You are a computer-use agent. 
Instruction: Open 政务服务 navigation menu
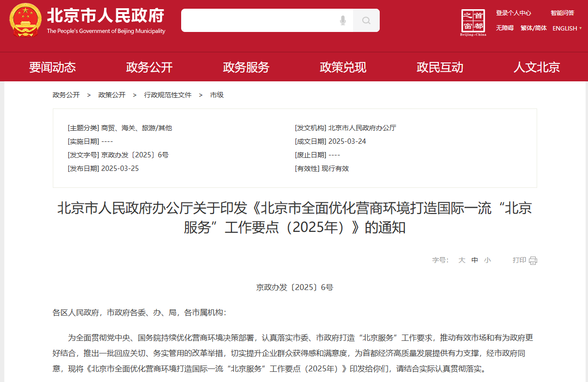pyautogui.click(x=246, y=67)
